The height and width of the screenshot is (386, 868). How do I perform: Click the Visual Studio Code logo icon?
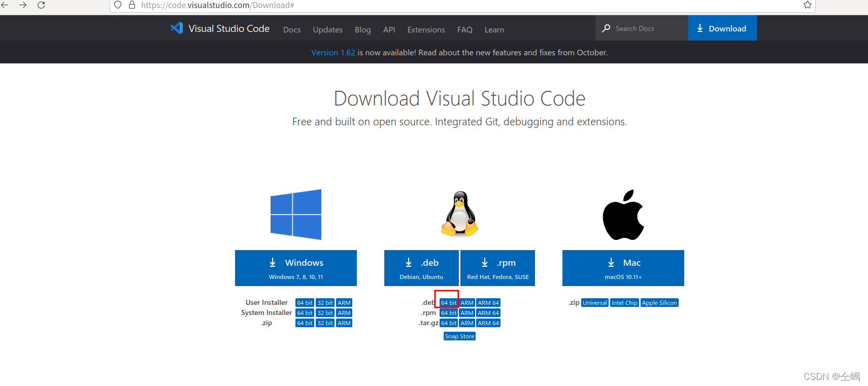click(x=177, y=28)
